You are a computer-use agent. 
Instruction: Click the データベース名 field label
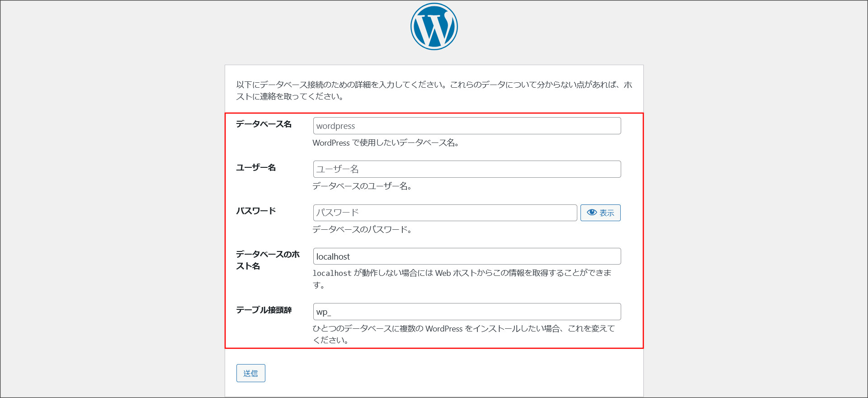[264, 124]
